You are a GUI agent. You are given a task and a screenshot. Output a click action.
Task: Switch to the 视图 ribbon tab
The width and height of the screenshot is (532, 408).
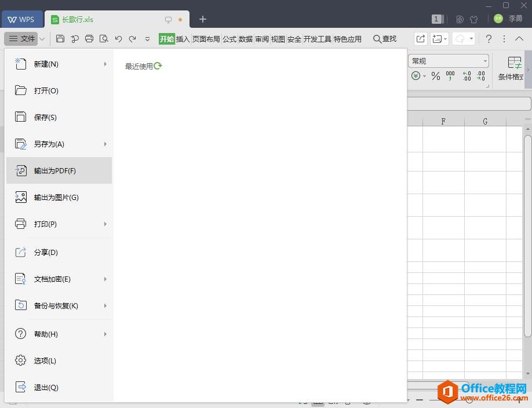pyautogui.click(x=278, y=39)
